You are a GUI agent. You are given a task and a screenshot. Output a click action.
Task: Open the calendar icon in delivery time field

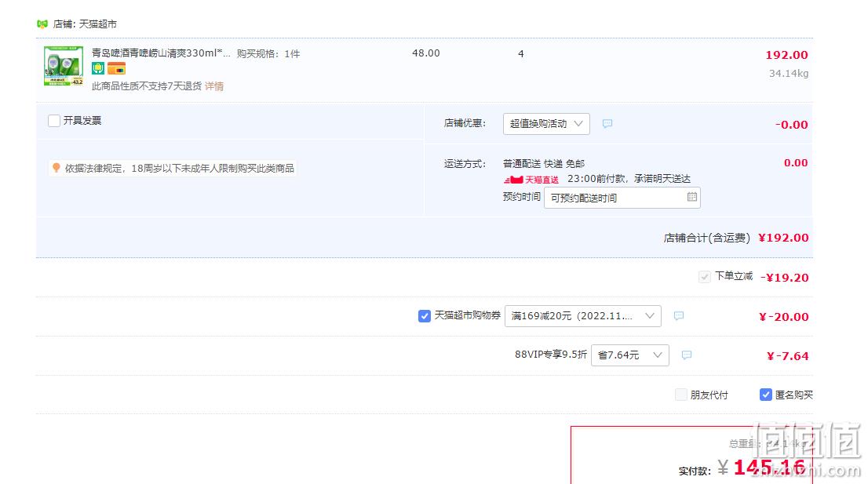click(692, 197)
